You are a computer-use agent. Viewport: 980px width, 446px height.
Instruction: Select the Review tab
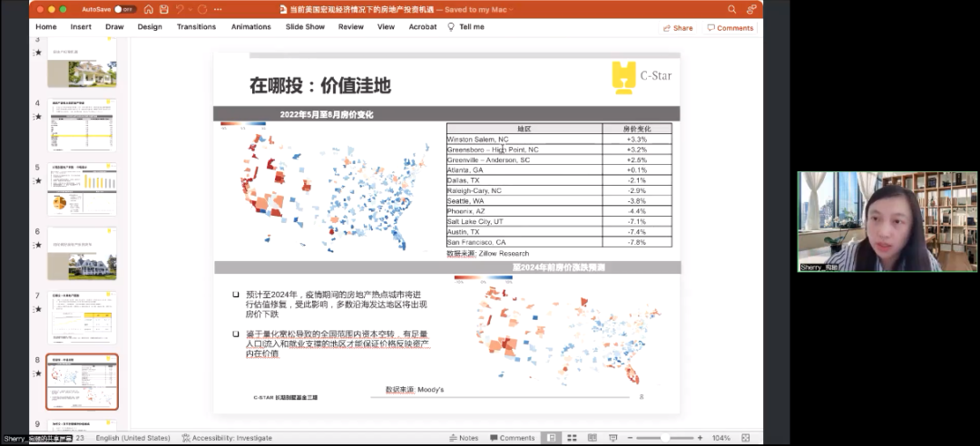point(350,27)
